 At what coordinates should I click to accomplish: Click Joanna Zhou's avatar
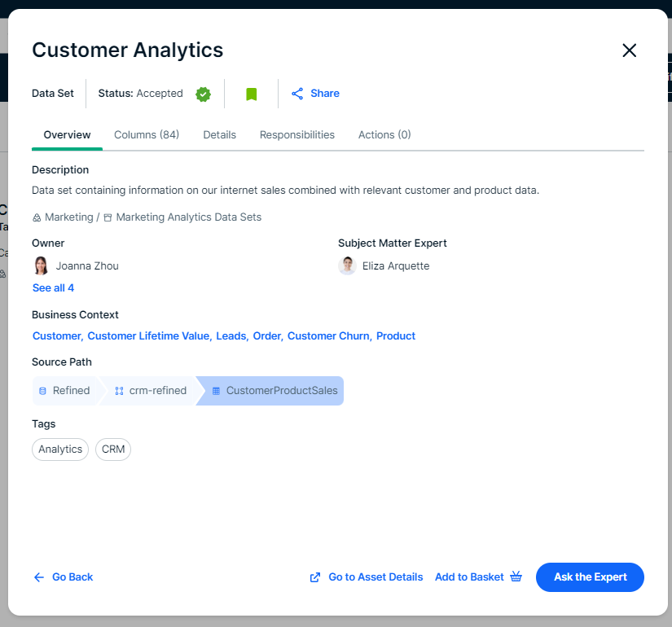(41, 265)
